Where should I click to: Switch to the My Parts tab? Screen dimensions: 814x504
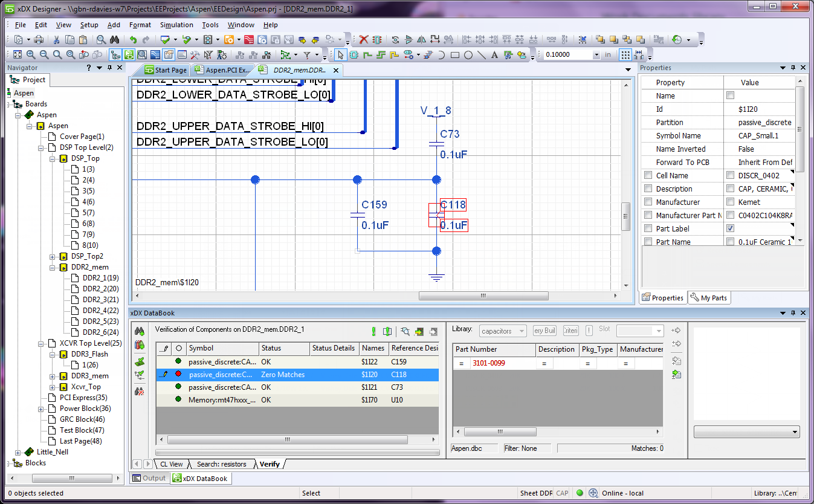click(x=709, y=298)
